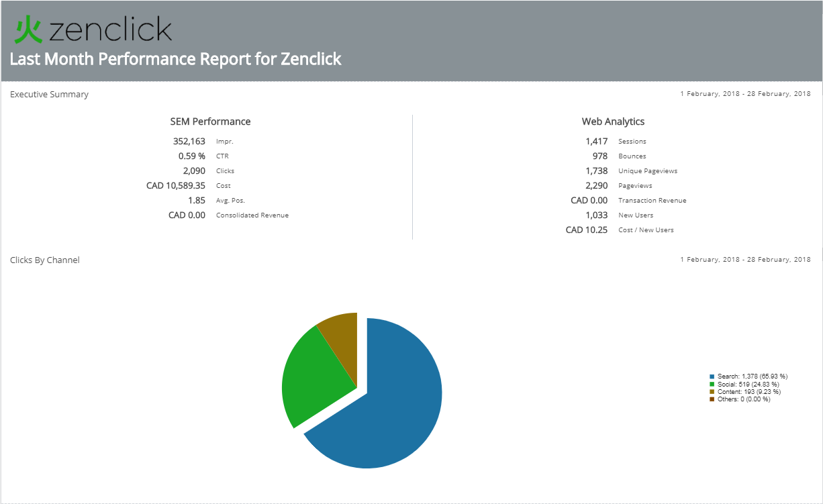
Task: Select CAD 0.00 value beside Transaction Revenue
Action: coord(589,201)
